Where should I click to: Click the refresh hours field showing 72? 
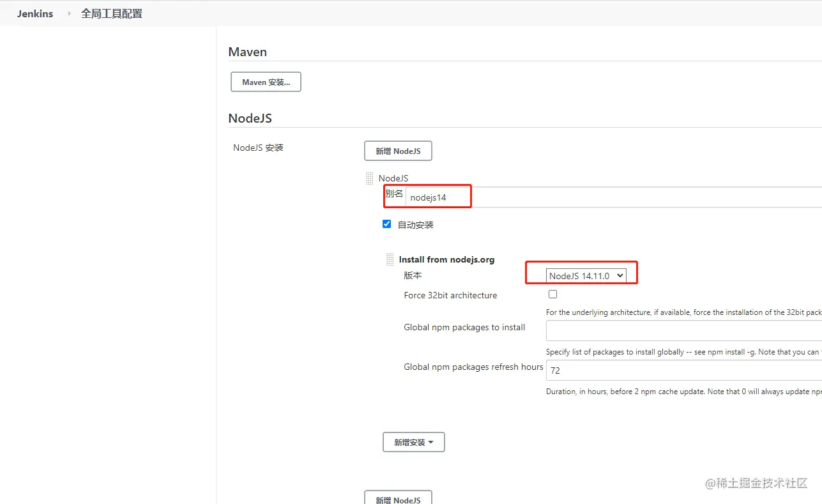[x=684, y=370]
